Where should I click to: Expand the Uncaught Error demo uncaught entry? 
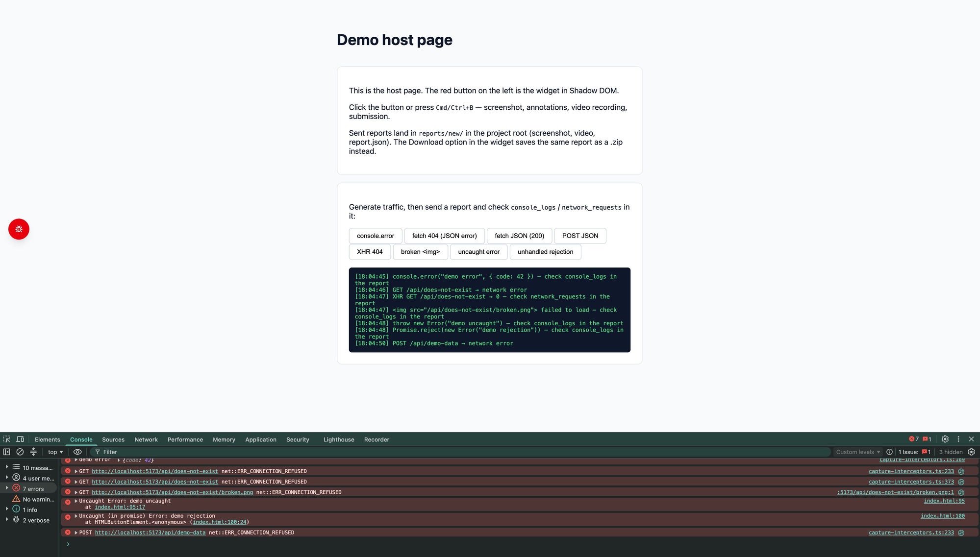(76, 501)
